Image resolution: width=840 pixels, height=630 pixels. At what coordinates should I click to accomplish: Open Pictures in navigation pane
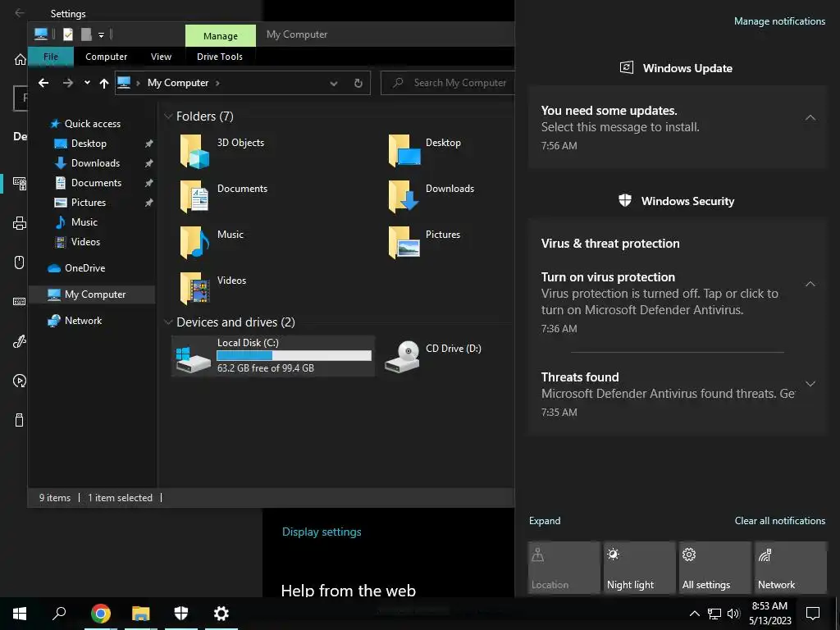[x=89, y=203]
